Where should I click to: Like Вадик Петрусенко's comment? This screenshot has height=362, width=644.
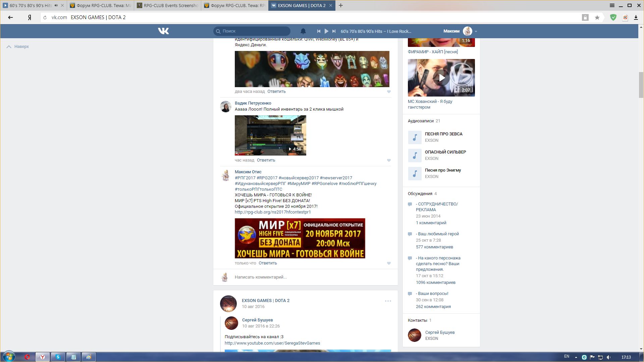click(x=389, y=160)
